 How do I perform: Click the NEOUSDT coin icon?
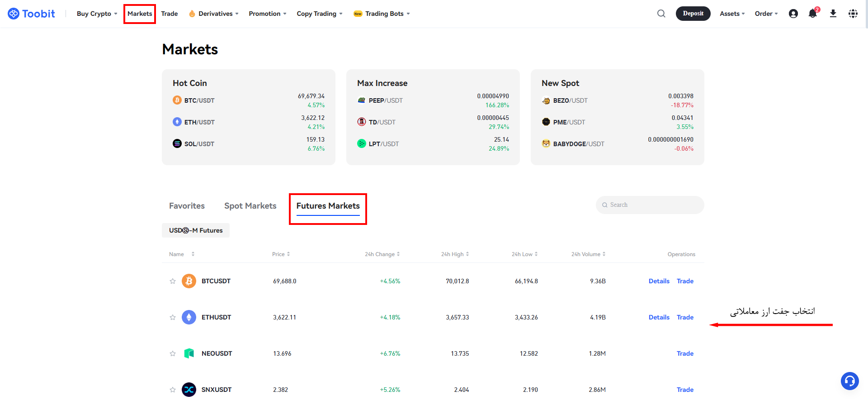click(x=189, y=353)
